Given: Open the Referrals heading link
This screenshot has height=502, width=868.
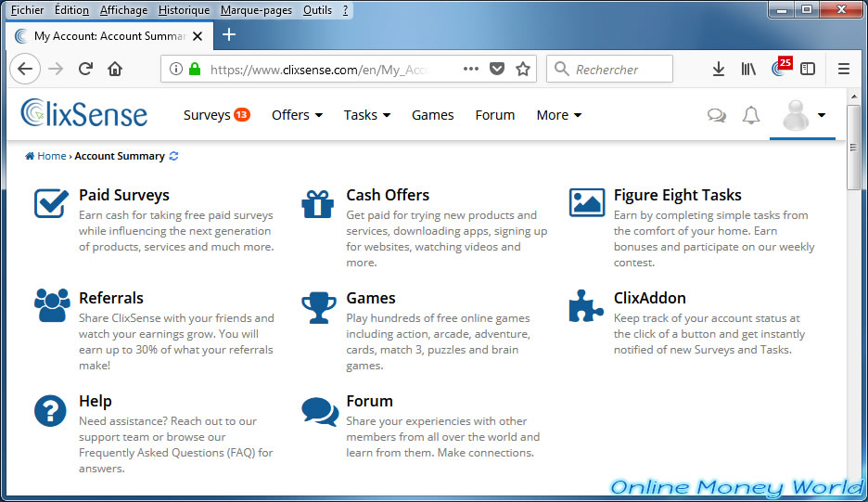Looking at the screenshot, I should (110, 298).
